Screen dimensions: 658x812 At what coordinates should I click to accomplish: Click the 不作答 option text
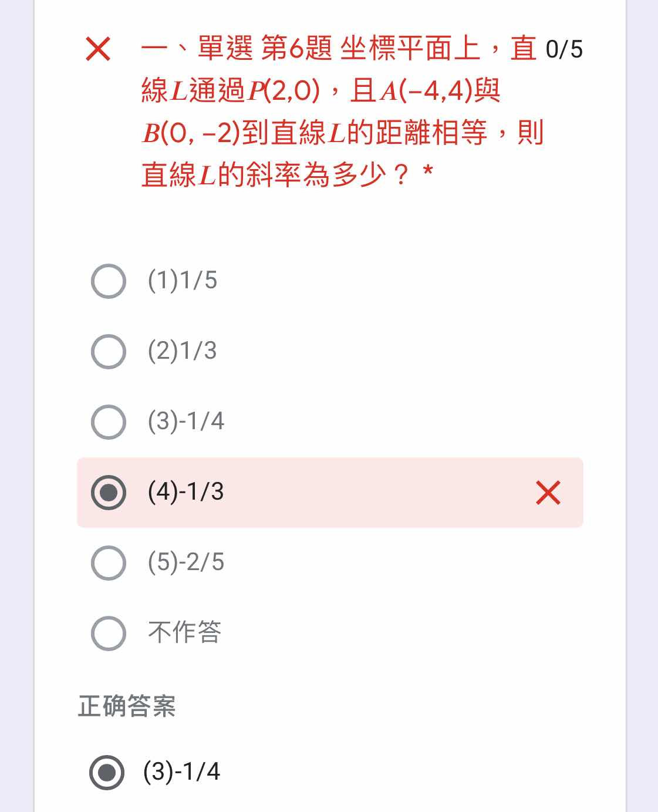184,632
